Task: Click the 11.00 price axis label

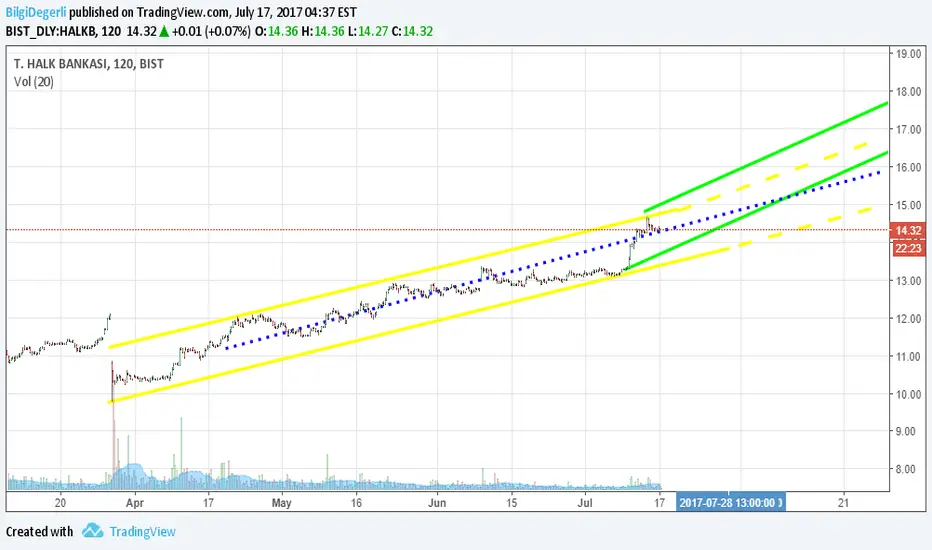Action: 908,357
